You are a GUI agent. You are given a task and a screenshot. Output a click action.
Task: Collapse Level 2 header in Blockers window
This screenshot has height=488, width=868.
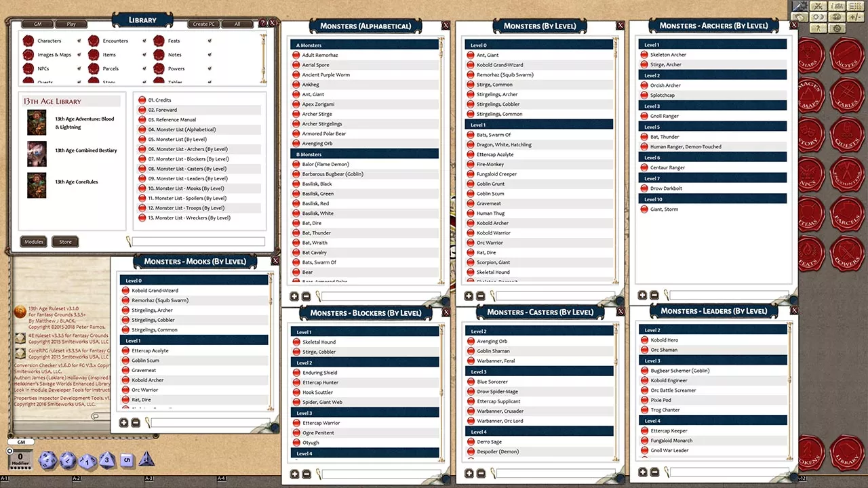point(365,363)
